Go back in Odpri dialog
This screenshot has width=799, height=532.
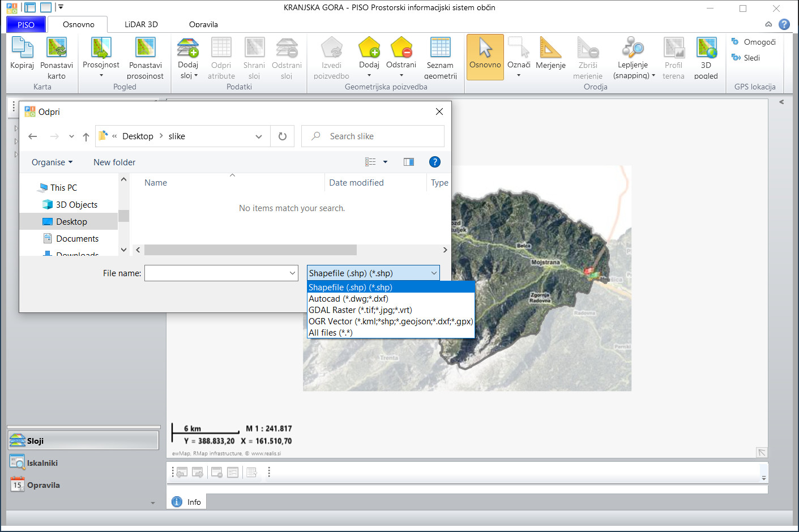(32, 136)
